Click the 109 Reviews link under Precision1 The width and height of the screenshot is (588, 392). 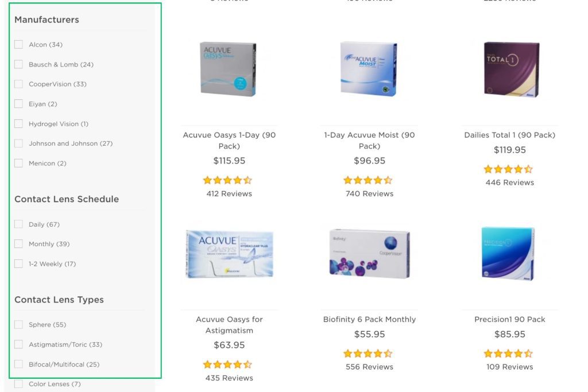[508, 366]
